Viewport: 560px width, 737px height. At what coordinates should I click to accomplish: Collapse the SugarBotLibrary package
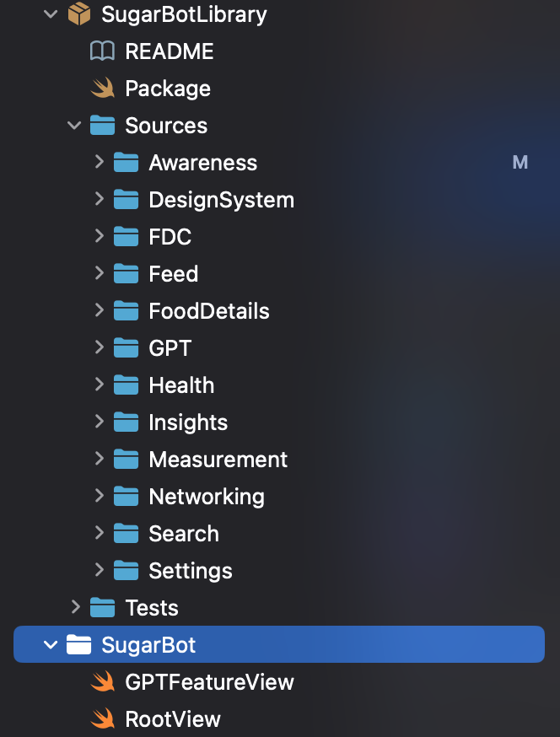click(51, 14)
